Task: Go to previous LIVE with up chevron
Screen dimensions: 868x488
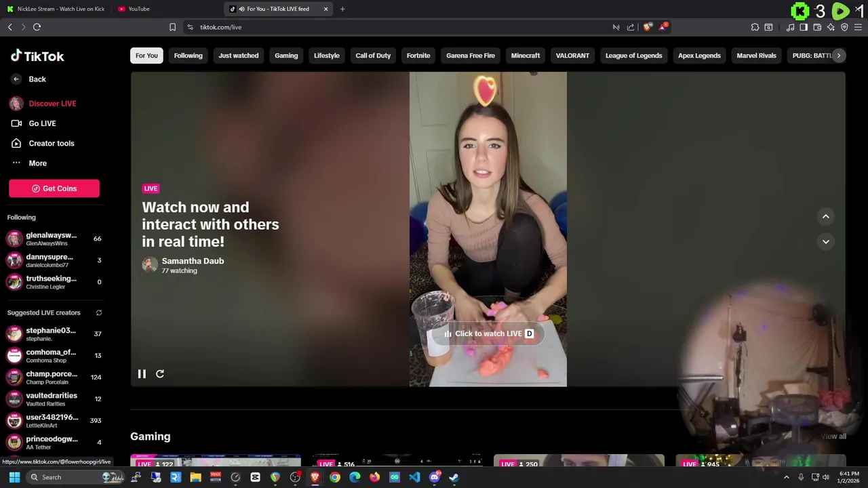Action: (x=826, y=216)
